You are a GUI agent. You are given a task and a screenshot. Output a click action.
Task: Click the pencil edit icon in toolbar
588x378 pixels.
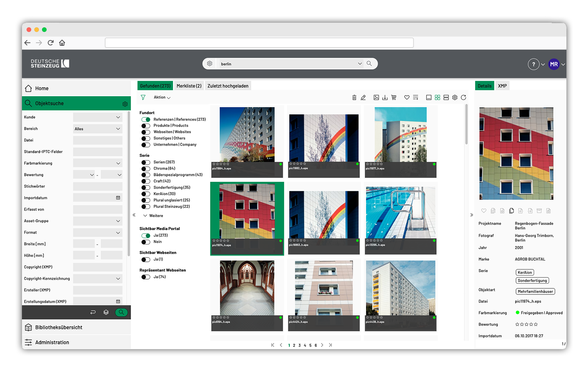tap(363, 97)
